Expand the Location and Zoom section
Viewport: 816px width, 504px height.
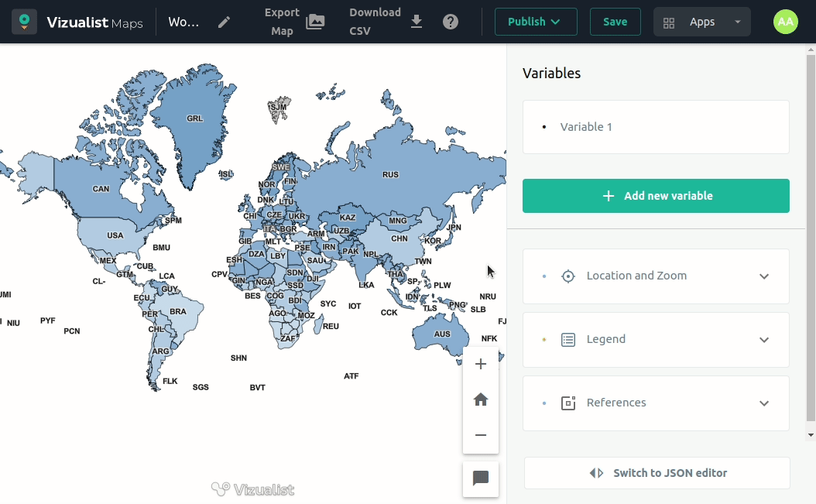coord(656,276)
